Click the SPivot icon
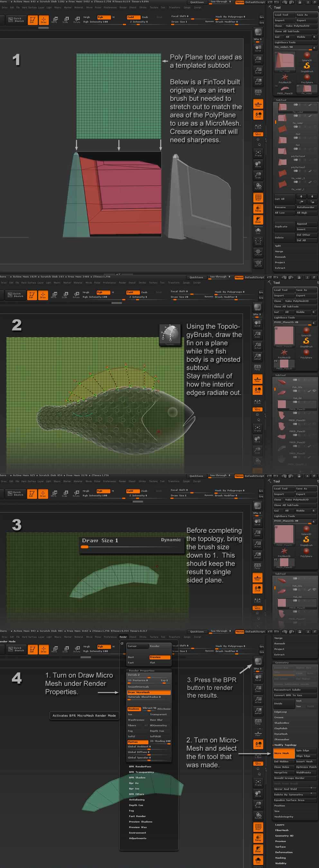This screenshot has height=868, width=319. tap(258, 264)
